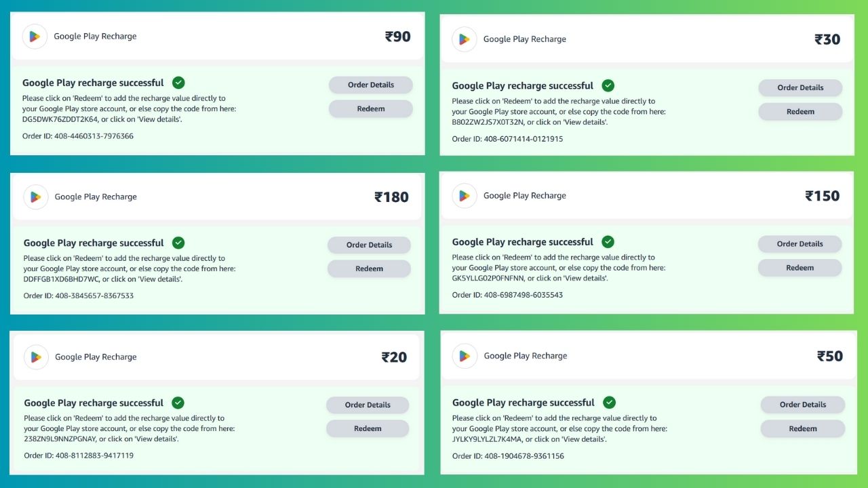Click the green success checkmark on the ₹150 recharge
The width and height of the screenshot is (868, 488).
(608, 242)
